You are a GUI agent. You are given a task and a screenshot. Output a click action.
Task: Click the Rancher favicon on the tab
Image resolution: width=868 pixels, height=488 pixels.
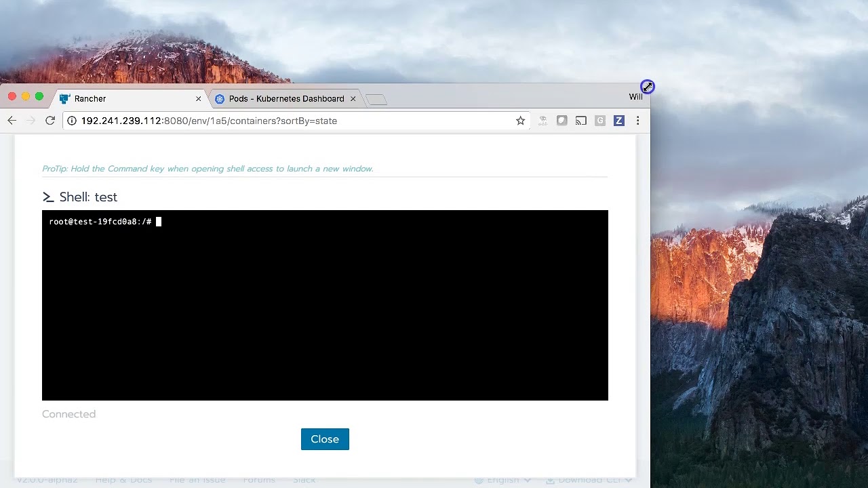pyautogui.click(x=64, y=99)
